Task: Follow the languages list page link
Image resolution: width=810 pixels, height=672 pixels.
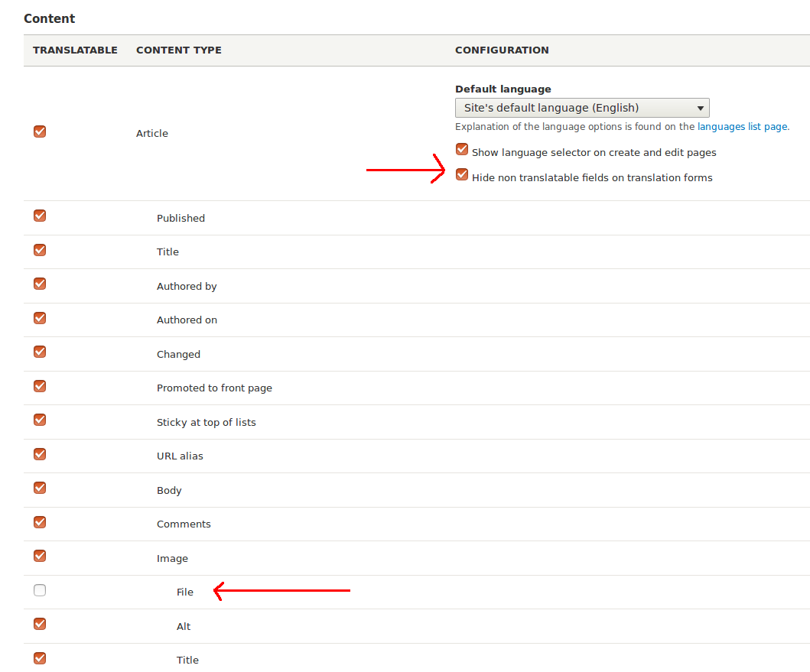Action: (742, 126)
